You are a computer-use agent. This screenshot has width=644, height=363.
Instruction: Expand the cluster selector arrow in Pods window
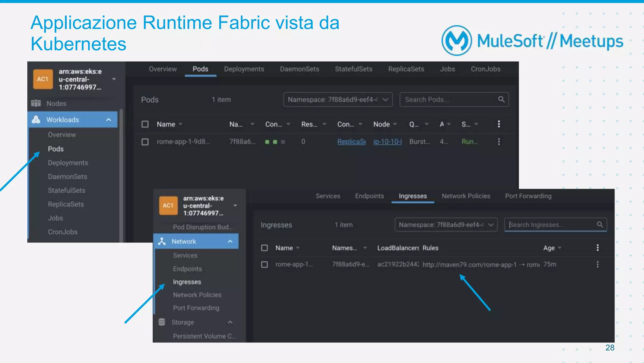tap(114, 79)
